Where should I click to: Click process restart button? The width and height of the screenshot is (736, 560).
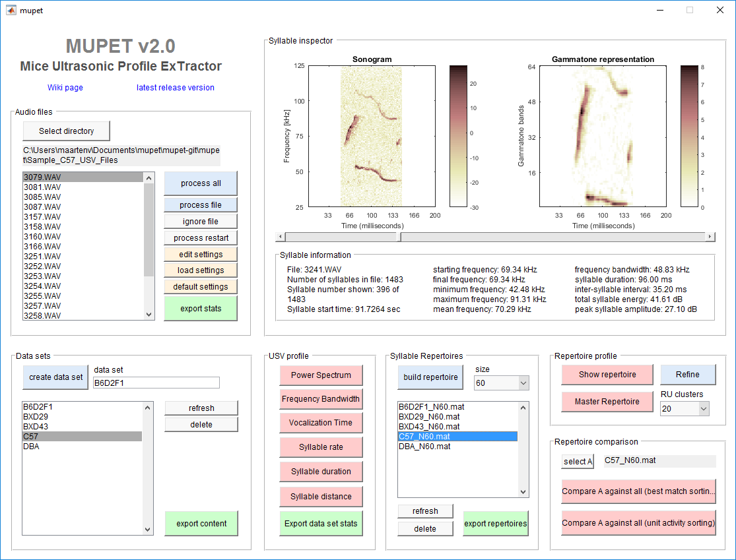coord(201,238)
